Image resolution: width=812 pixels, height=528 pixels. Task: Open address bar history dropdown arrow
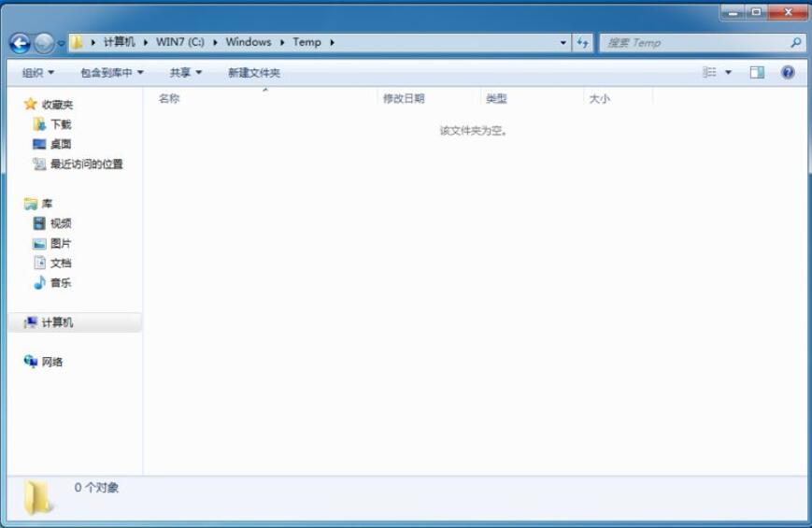tap(563, 43)
